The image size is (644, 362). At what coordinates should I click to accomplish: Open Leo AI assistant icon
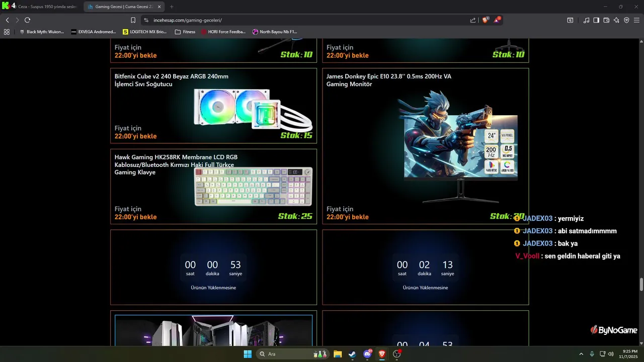tap(616, 20)
